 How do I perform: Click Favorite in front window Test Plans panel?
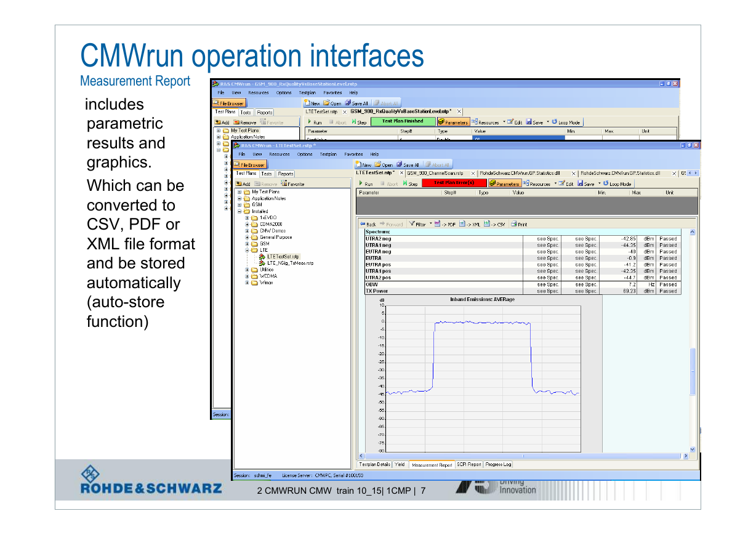click(x=292, y=183)
